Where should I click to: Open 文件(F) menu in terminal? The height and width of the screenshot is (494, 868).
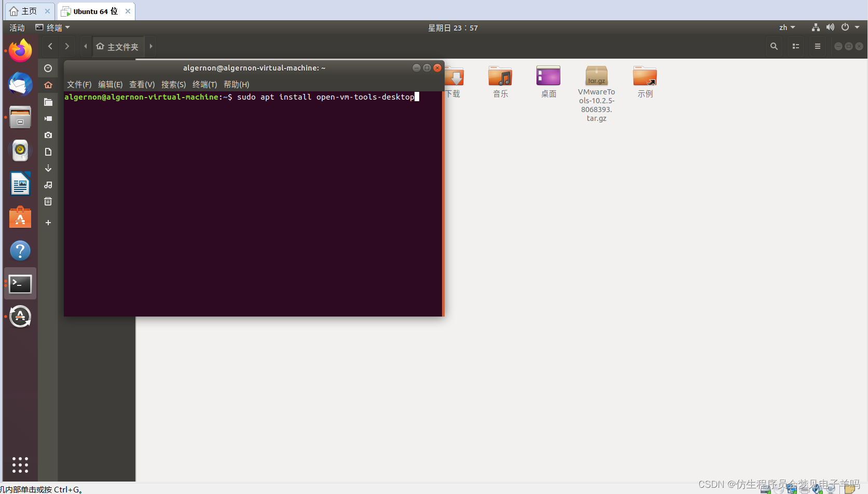(79, 85)
